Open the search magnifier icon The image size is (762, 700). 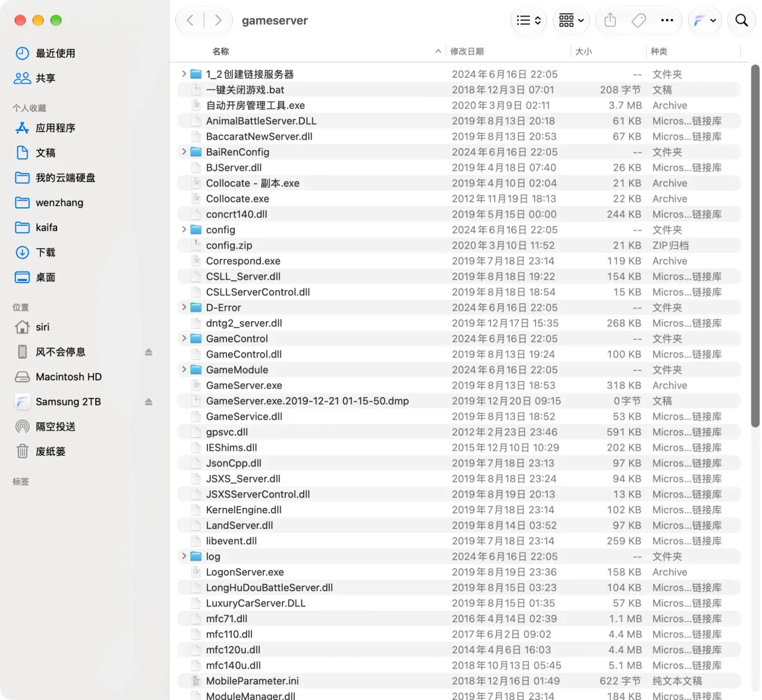pyautogui.click(x=742, y=21)
